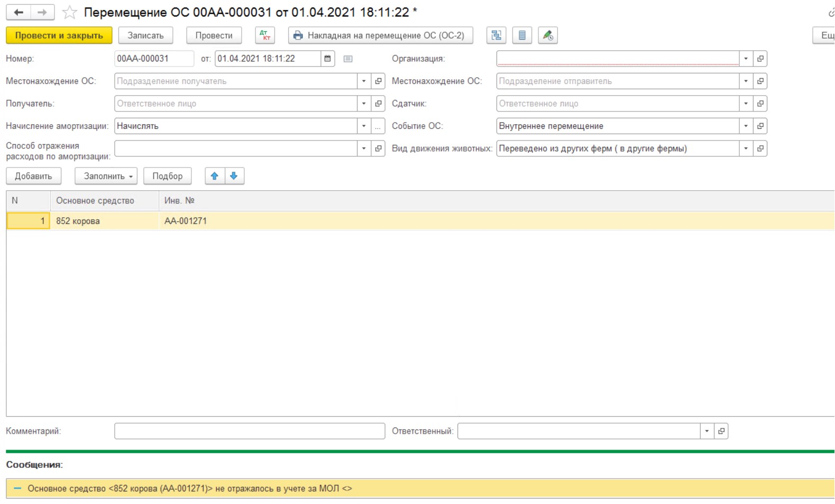This screenshot has height=504, width=835.
Task: Open Событие ОС dropdown
Action: point(746,126)
